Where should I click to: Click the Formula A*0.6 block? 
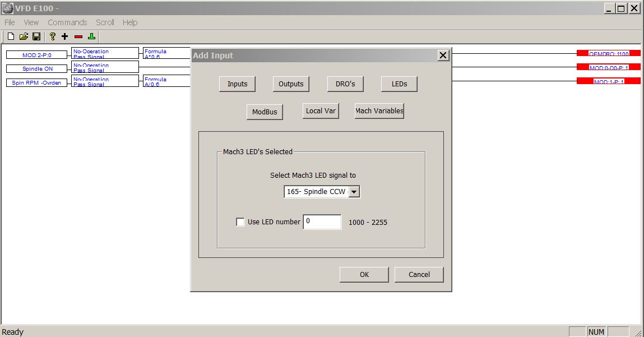tap(166, 53)
